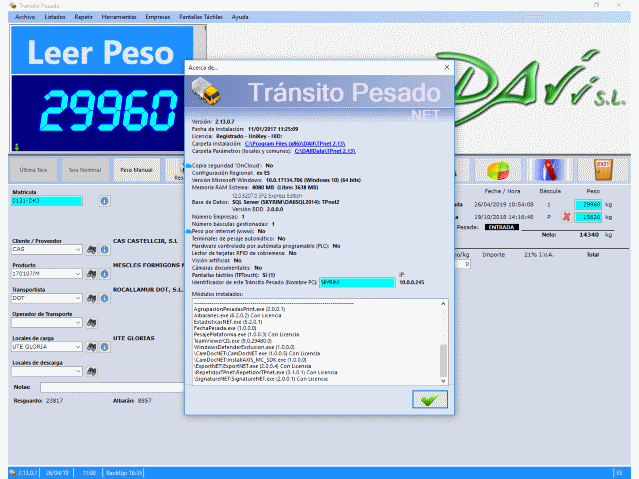The image size is (639, 479).
Task: Click the modules list scroll down arrow
Action: [x=443, y=381]
